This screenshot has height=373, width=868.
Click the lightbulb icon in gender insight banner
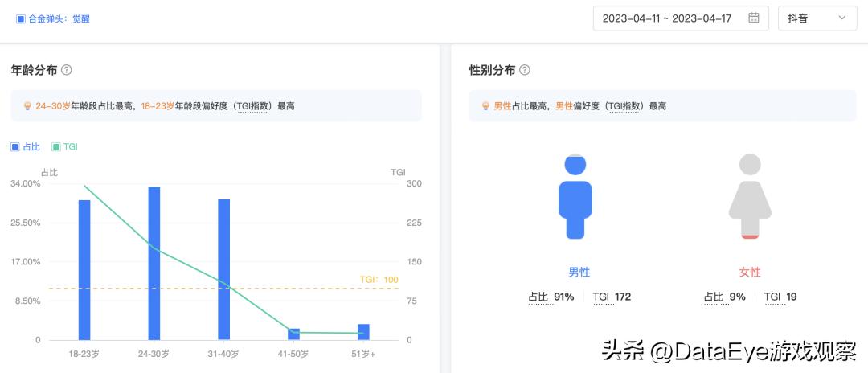pos(485,106)
